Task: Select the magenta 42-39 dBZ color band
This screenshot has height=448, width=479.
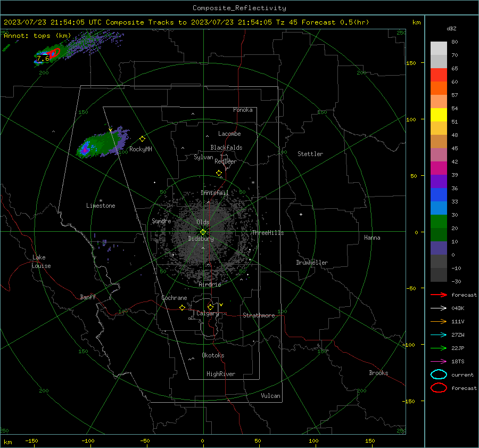Action: [439, 168]
